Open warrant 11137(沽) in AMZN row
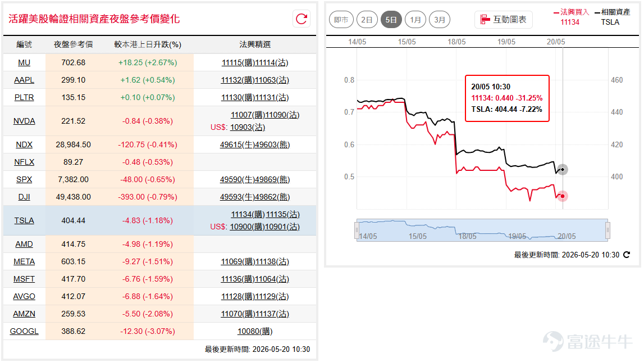This screenshot has height=362, width=644. [272, 314]
